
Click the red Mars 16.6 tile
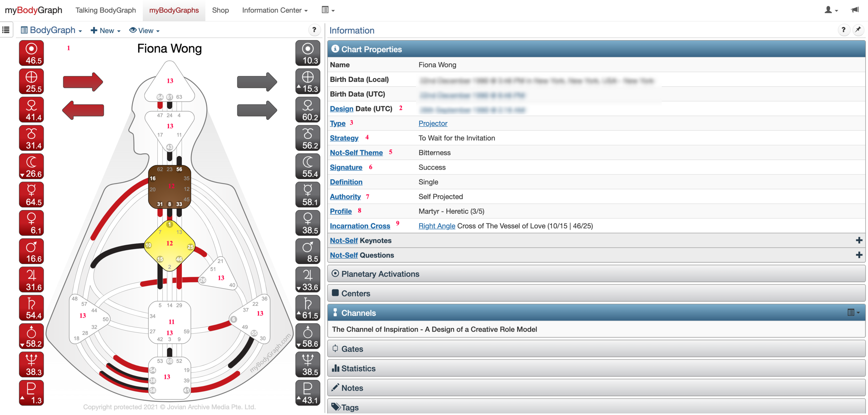[31, 251]
